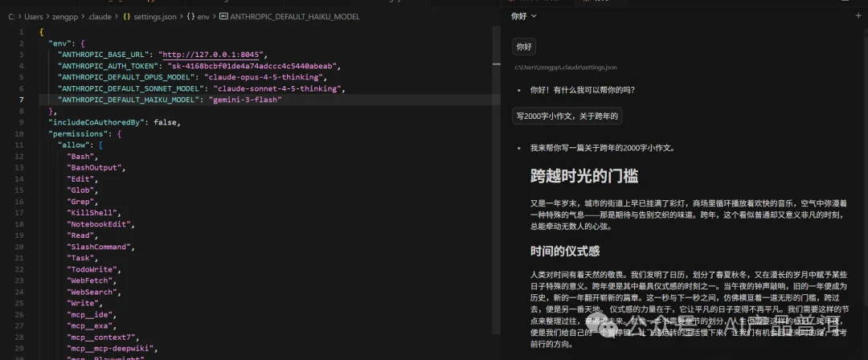Click the "KillShell" permission entry
Viewport: 868px width, 360px height.
pos(92,213)
